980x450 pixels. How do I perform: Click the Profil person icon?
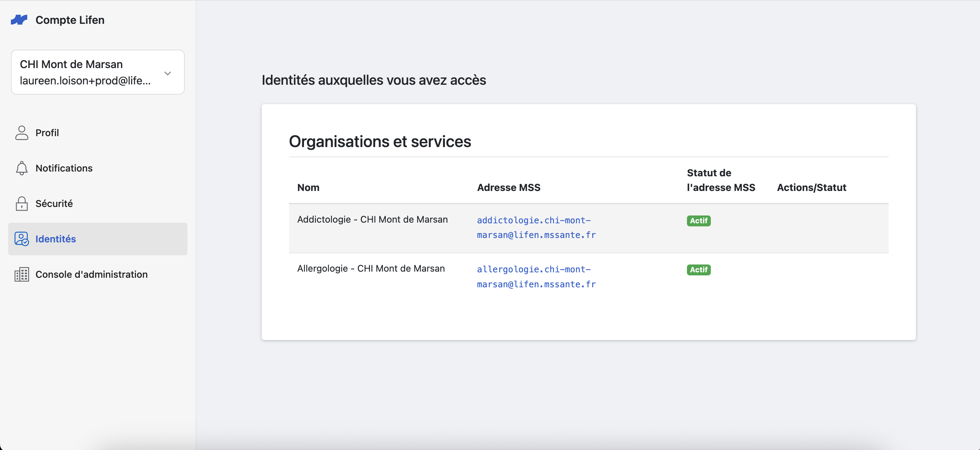point(22,133)
